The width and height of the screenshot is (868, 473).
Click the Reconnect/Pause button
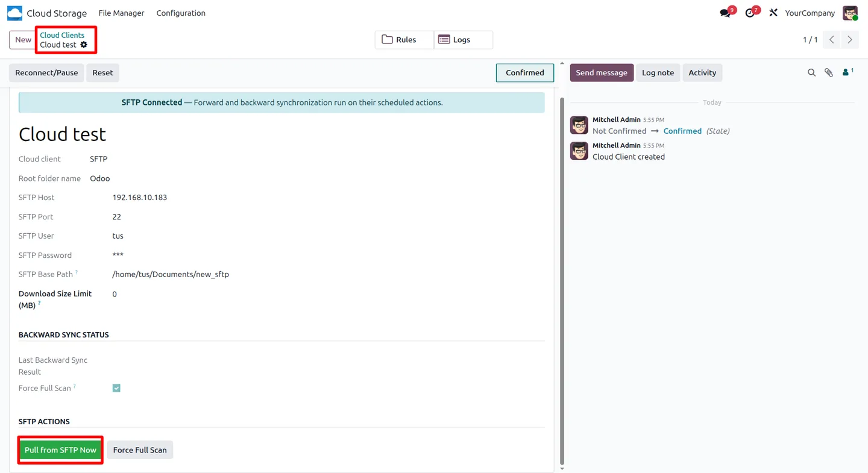tap(46, 73)
